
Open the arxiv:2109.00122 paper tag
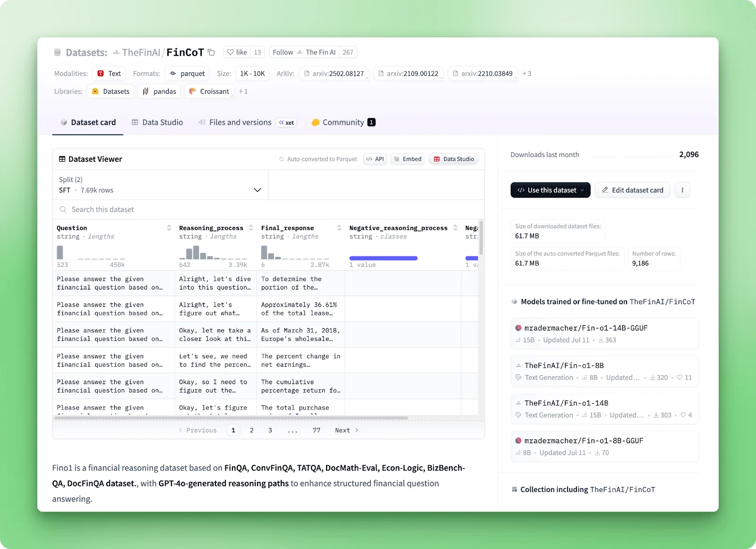(x=409, y=73)
